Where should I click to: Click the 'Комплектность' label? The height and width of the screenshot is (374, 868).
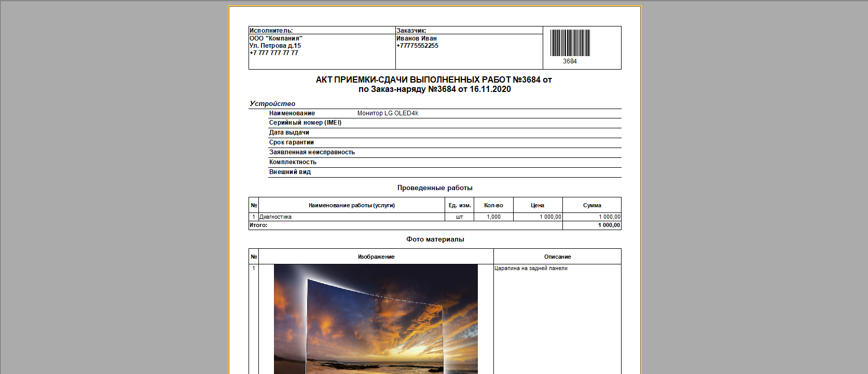pos(293,162)
